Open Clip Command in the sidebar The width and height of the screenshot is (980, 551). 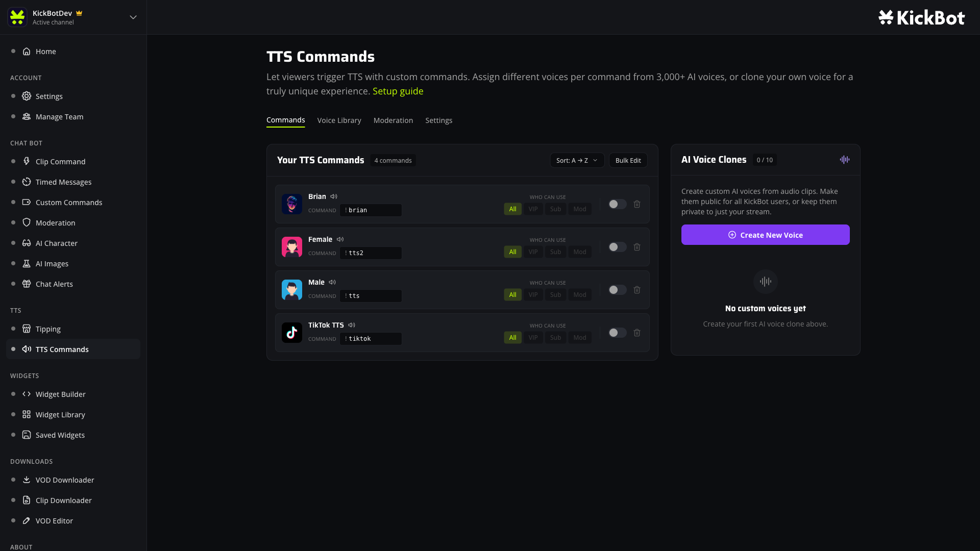coord(73,162)
